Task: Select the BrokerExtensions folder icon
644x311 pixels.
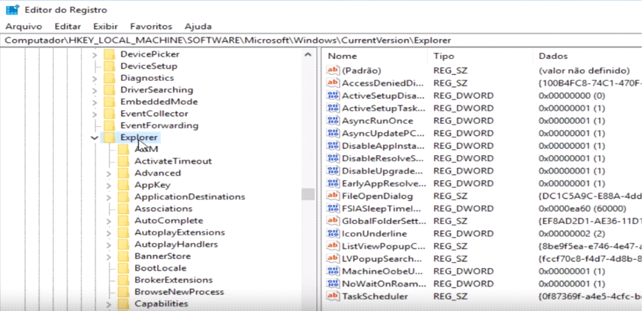Action: [x=123, y=280]
